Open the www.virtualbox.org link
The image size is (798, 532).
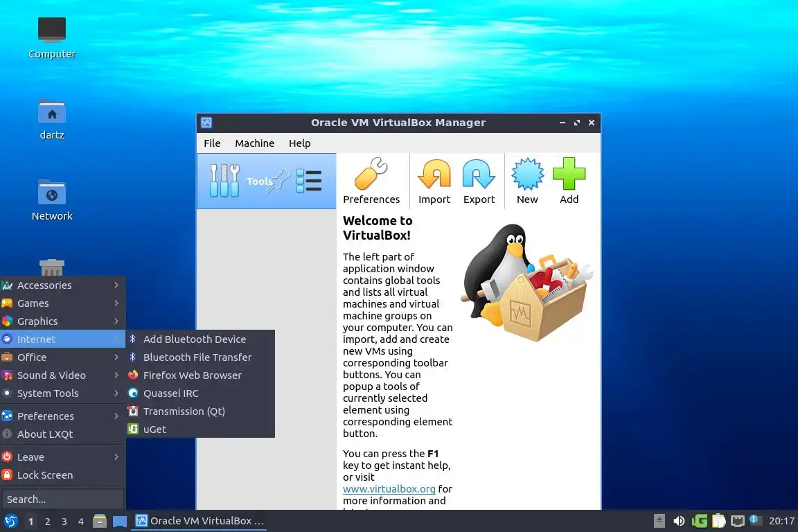tap(389, 489)
